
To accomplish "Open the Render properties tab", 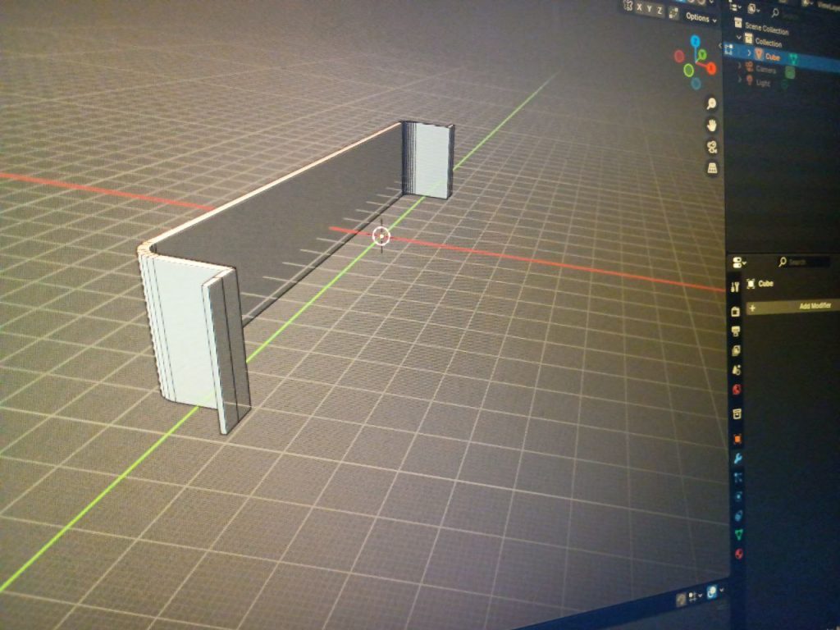I will tap(736, 311).
